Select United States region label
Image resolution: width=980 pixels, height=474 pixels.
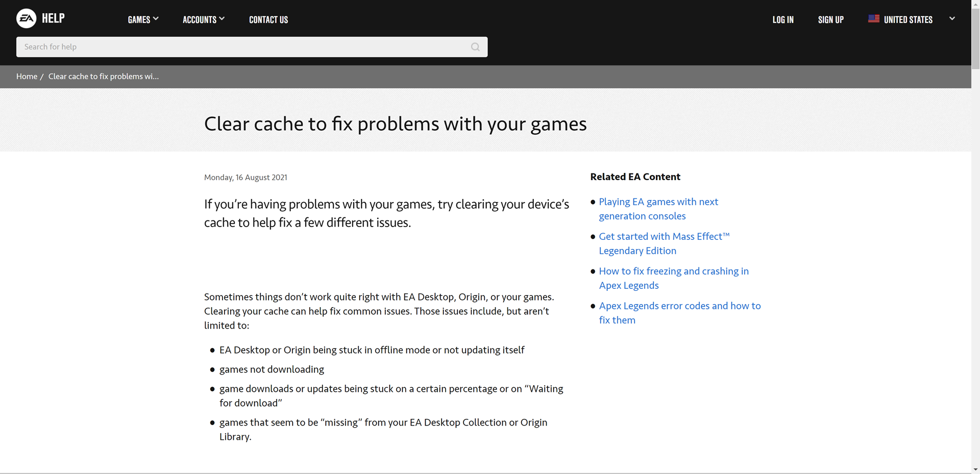(908, 19)
